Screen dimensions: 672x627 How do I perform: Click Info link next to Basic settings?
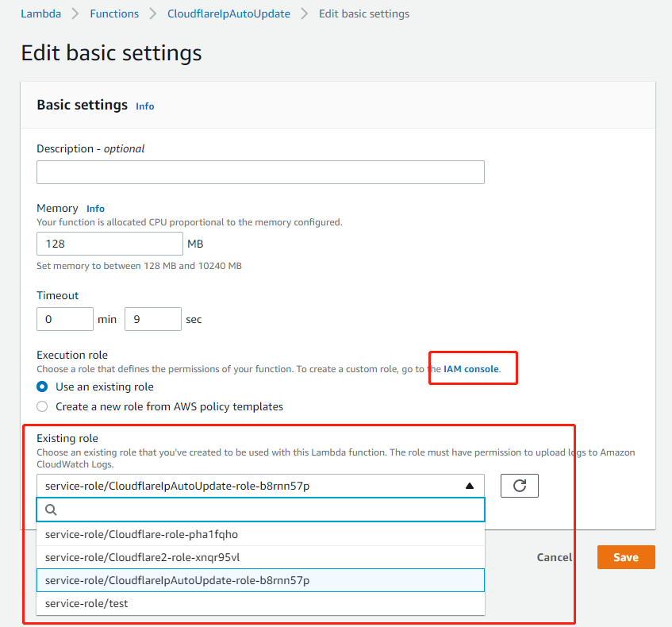[x=145, y=106]
